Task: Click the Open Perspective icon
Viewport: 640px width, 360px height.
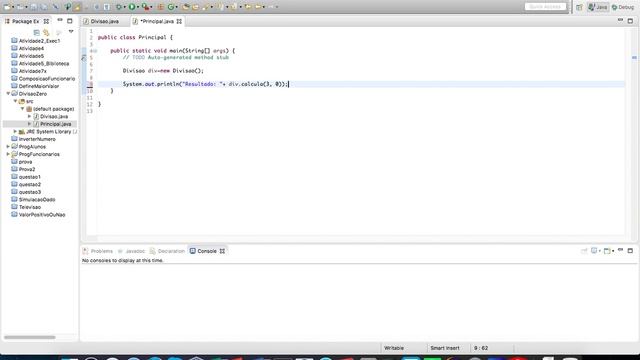Action: coord(579,7)
